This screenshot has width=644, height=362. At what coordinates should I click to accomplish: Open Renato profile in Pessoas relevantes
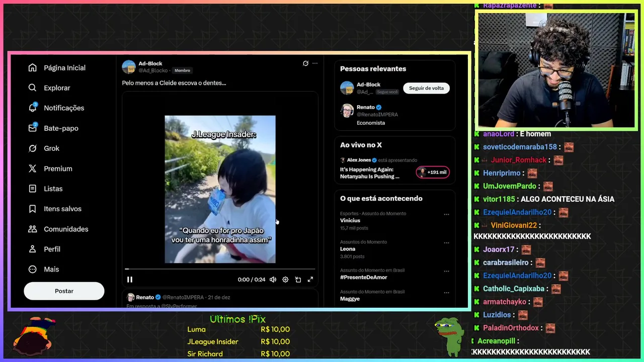click(x=366, y=107)
